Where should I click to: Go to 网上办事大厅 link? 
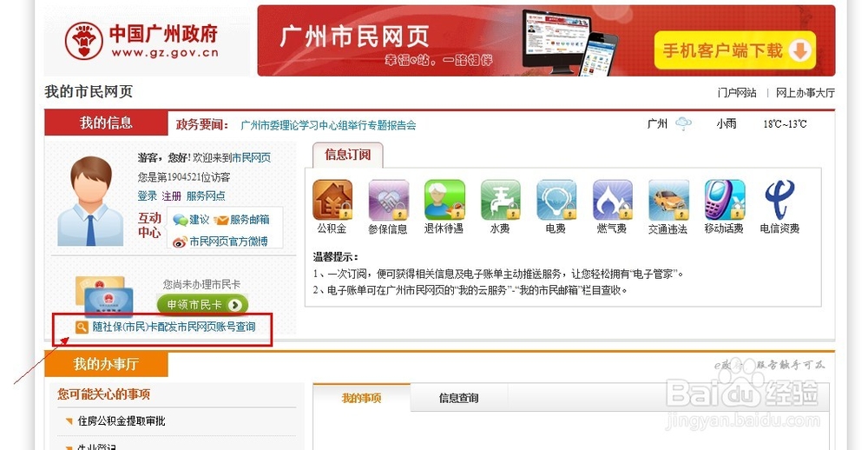[x=805, y=93]
